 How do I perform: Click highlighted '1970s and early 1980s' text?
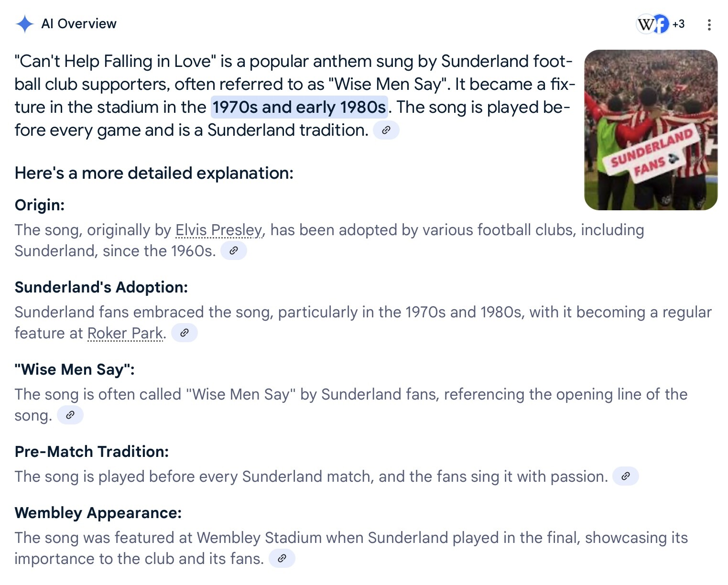(299, 107)
